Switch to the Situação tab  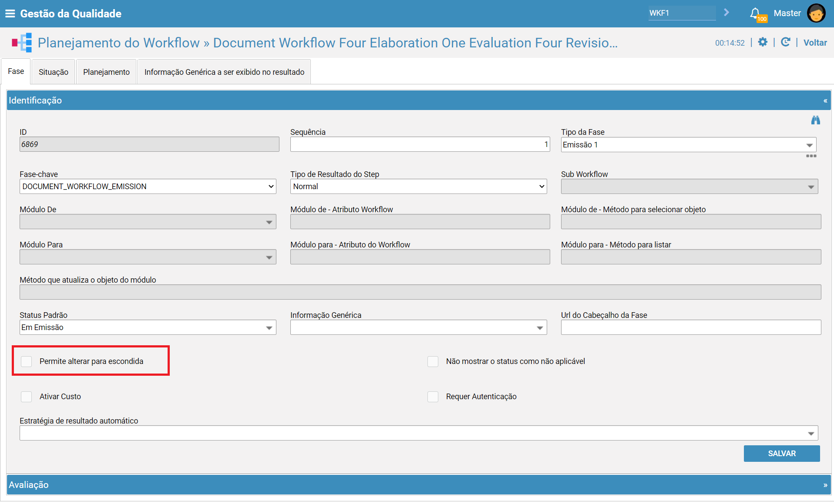point(54,72)
